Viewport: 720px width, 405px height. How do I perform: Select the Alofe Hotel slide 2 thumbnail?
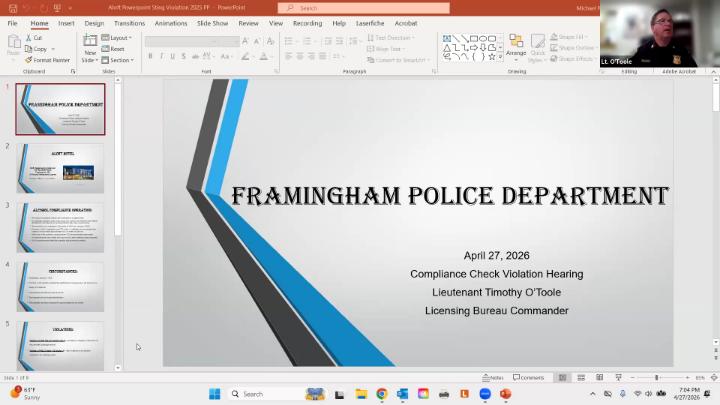(60, 169)
